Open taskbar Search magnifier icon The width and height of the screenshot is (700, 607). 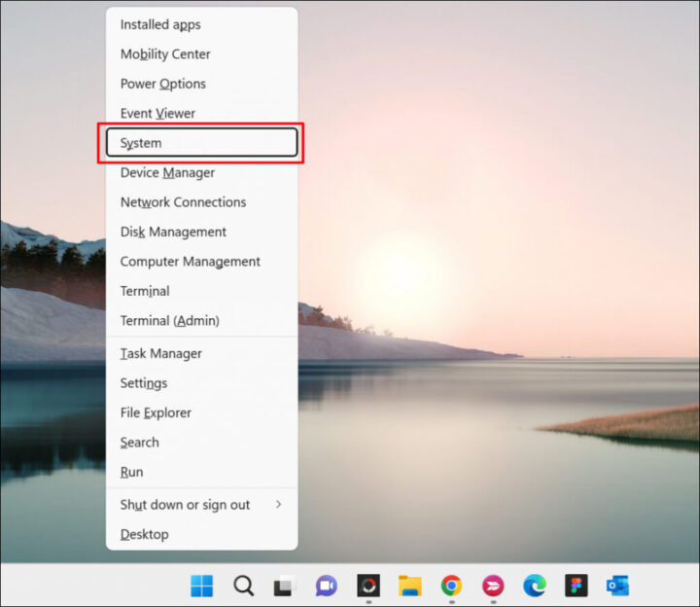tap(244, 586)
